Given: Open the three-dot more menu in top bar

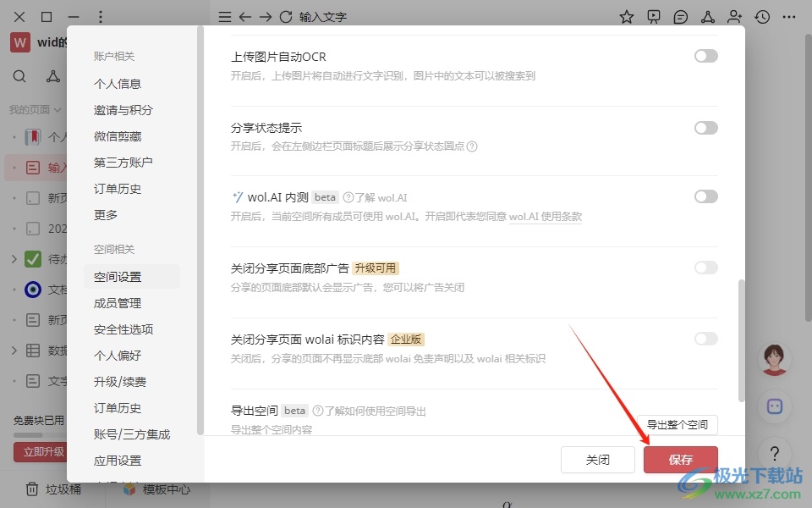Looking at the screenshot, I should pos(789,17).
